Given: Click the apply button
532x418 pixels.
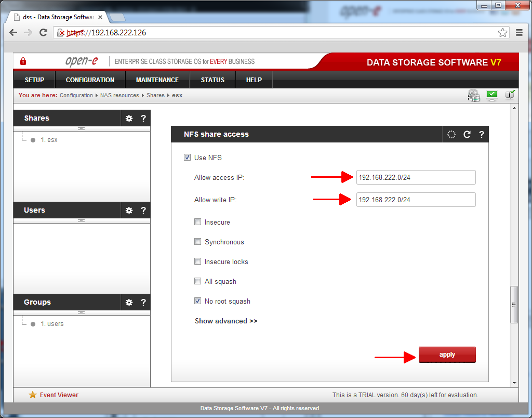Looking at the screenshot, I should 447,355.
